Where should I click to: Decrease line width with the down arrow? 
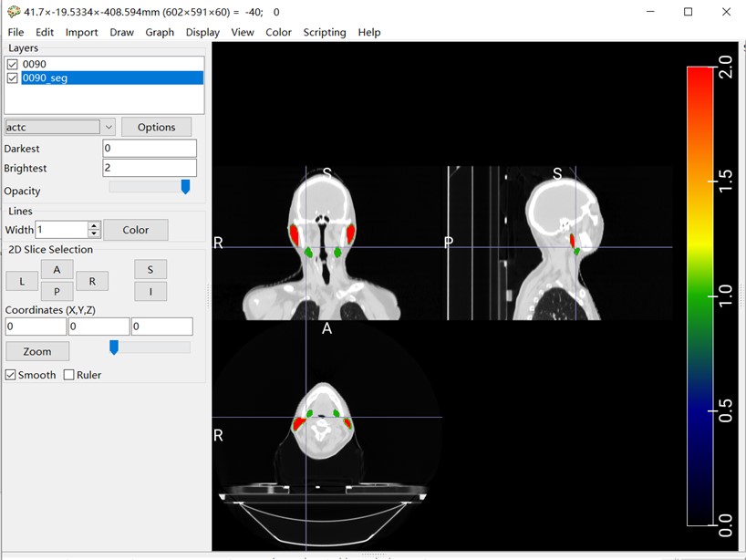[94, 233]
